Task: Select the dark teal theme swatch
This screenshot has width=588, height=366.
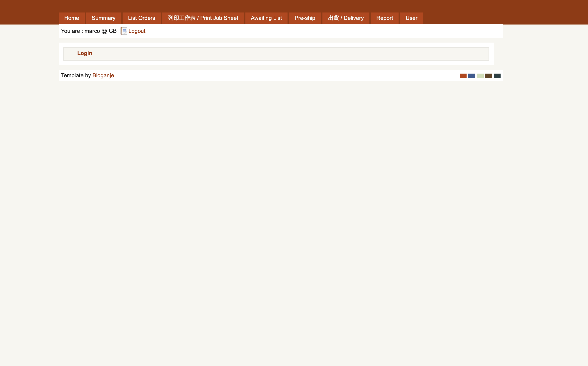Action: [497, 76]
